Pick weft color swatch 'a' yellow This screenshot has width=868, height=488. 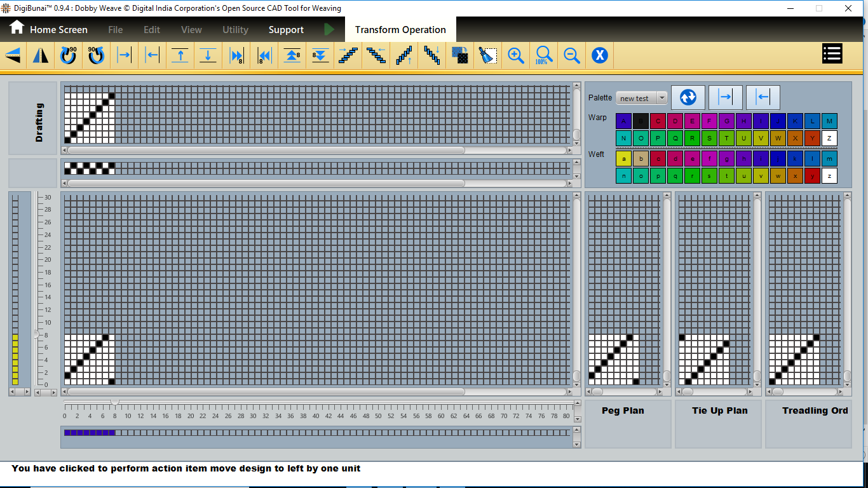point(624,158)
